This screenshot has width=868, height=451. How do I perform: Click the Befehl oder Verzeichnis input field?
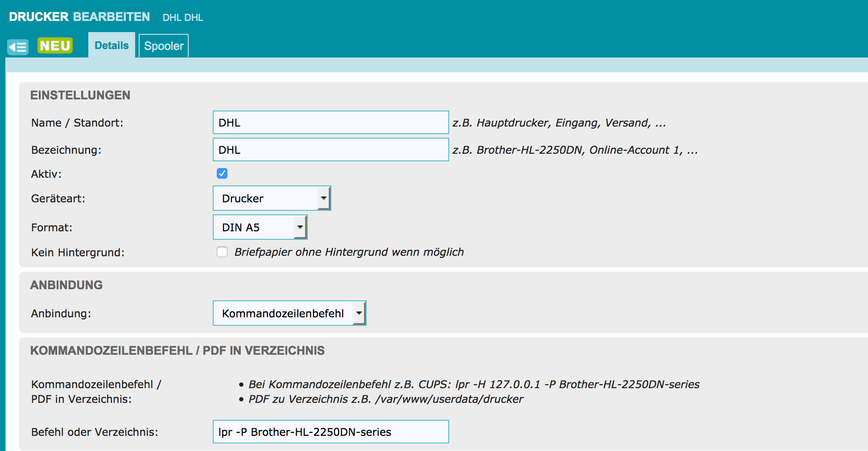[331, 432]
